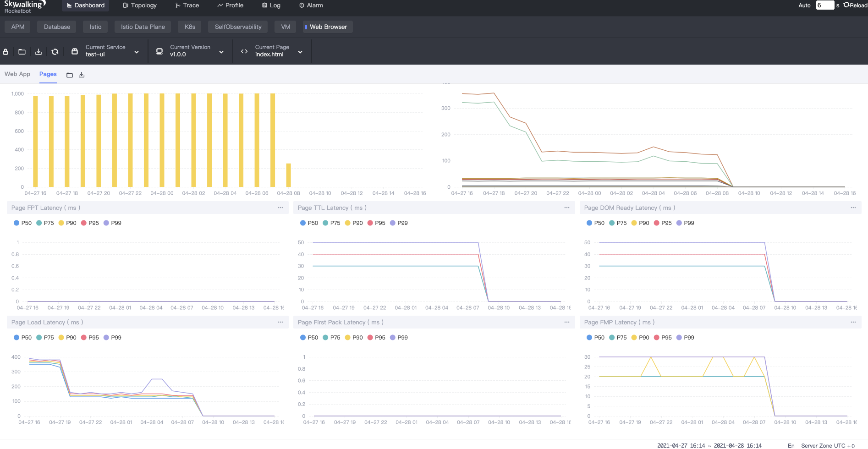The height and width of the screenshot is (449, 868).
Task: Open the Dashboard menu
Action: (x=86, y=5)
